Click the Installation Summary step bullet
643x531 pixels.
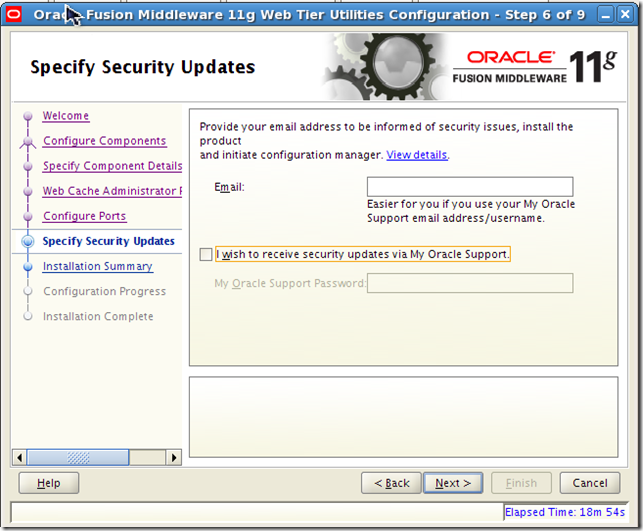click(28, 267)
